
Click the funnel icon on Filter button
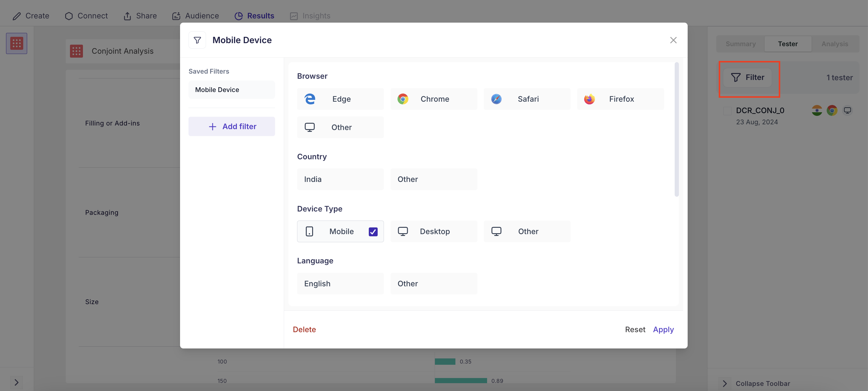coord(736,78)
